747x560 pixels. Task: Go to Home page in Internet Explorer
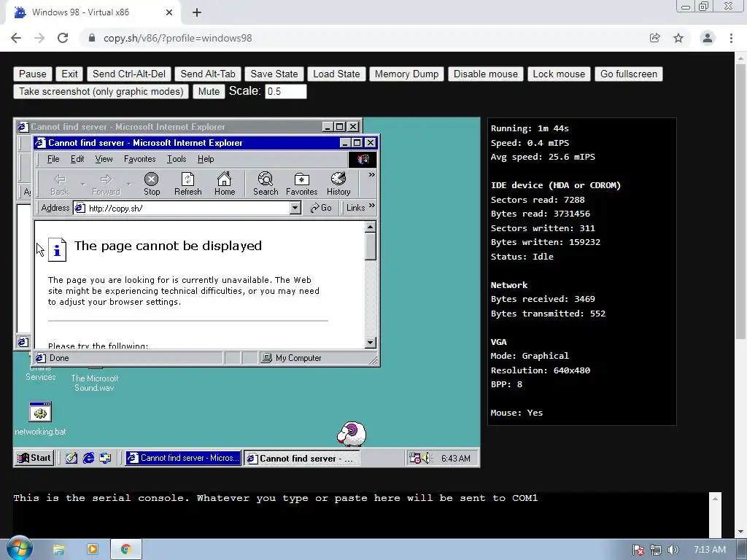pyautogui.click(x=225, y=184)
